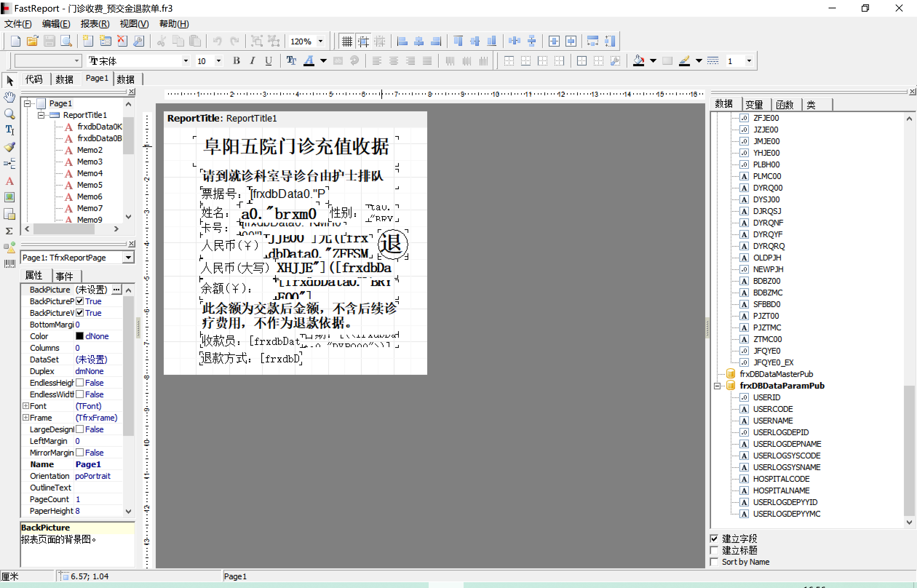Pick the Insert Picture object tool

(x=9, y=198)
